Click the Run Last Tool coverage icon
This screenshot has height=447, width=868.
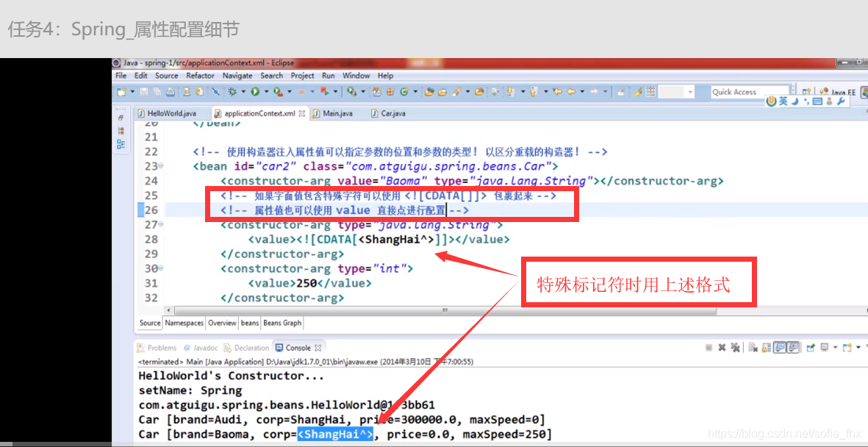278,92
